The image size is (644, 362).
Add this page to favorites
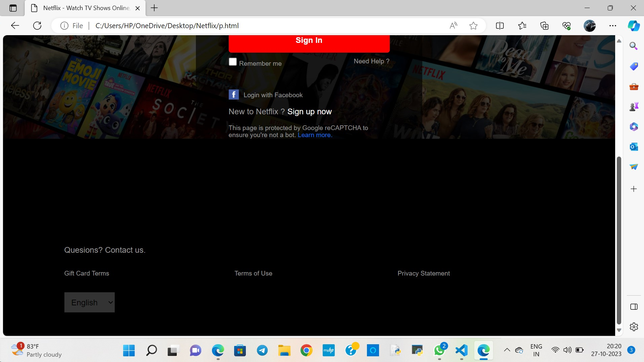click(x=474, y=25)
